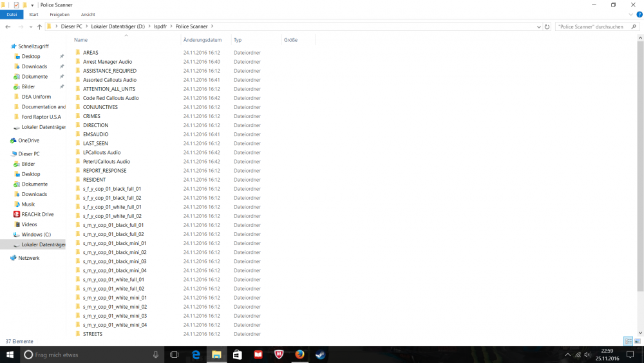This screenshot has width=644, height=363.
Task: Open Videos under Dieser PC
Action: point(29,224)
